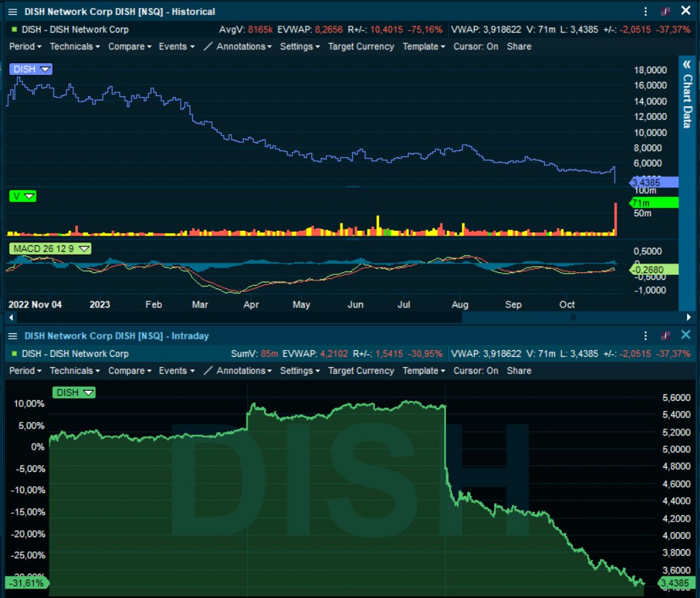The width and height of the screenshot is (700, 598).
Task: Open the V volume series dropdown
Action: pos(23,196)
